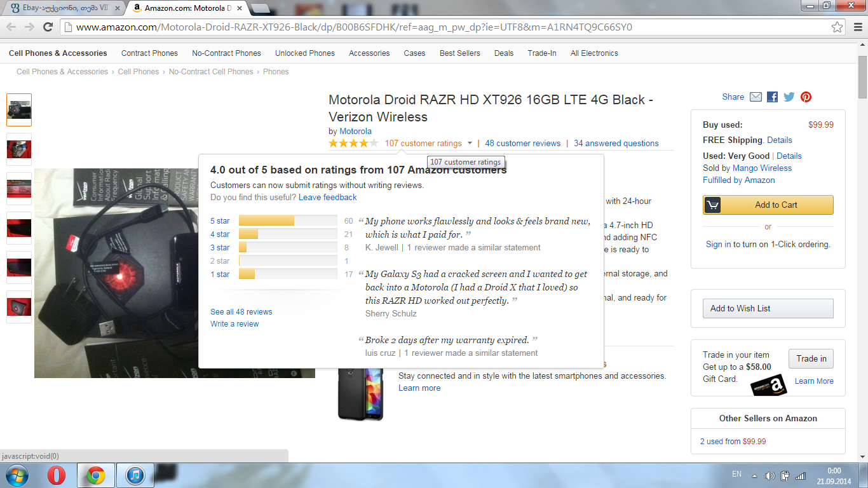Open See all 48 reviews link
868x488 pixels.
click(241, 312)
